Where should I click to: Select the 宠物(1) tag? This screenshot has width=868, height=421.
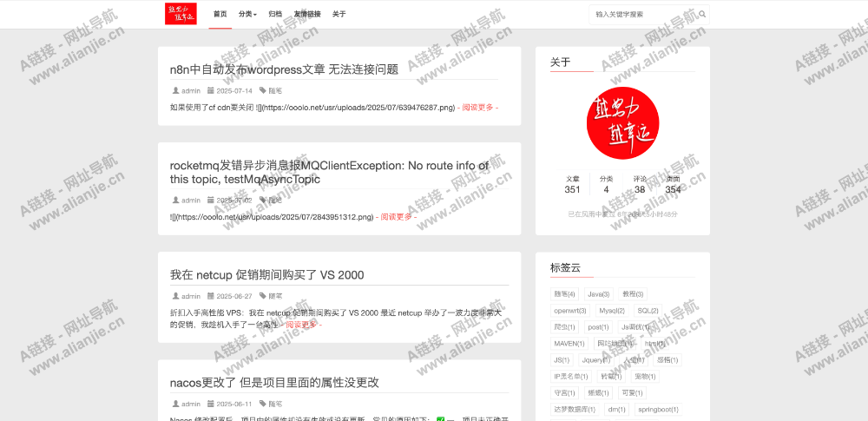(645, 377)
